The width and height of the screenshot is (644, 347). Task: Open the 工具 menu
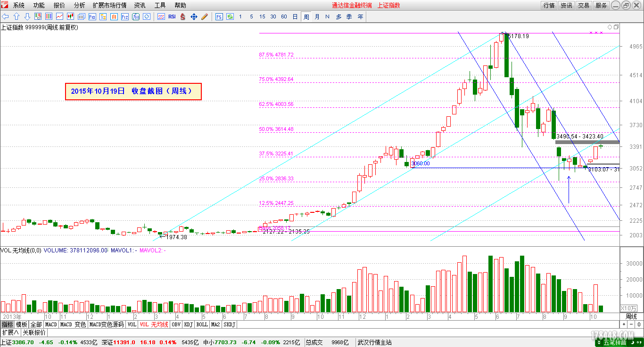click(160, 5)
